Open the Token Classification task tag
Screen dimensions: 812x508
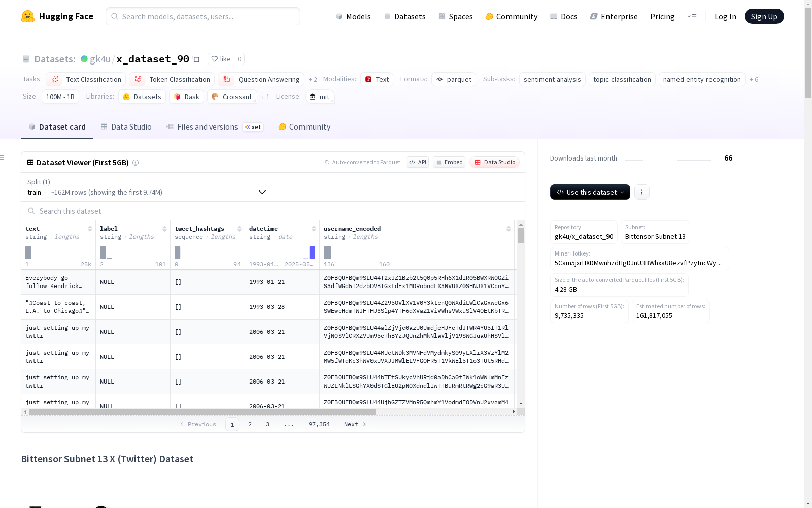click(172, 79)
